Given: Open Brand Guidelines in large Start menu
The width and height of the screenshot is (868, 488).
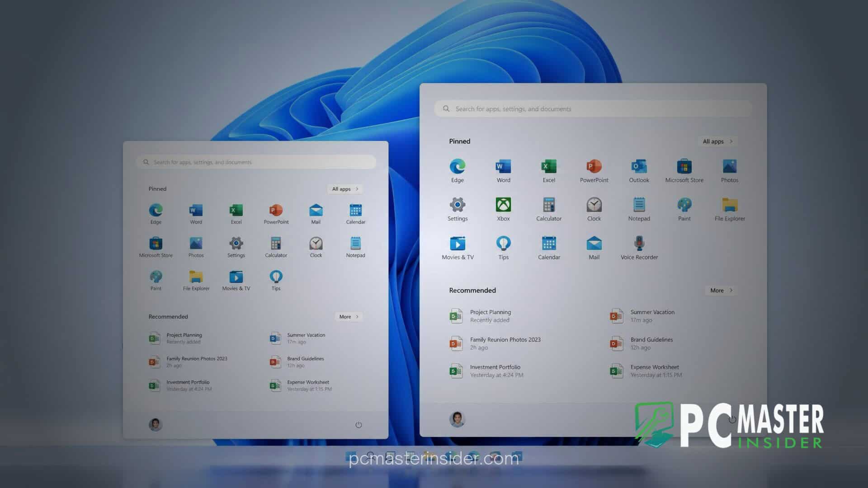Looking at the screenshot, I should [x=642, y=343].
